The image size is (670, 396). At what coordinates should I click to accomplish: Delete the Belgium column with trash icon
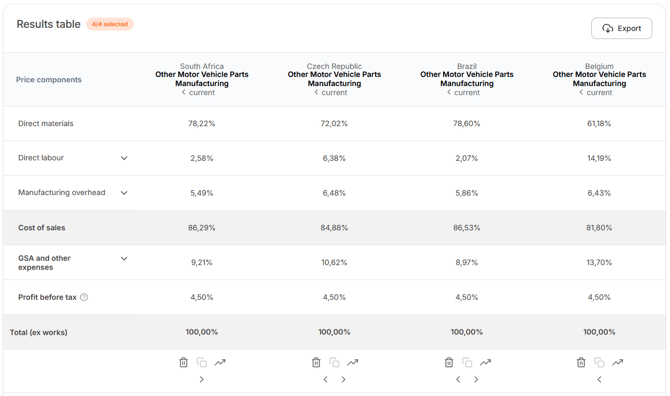click(x=581, y=362)
